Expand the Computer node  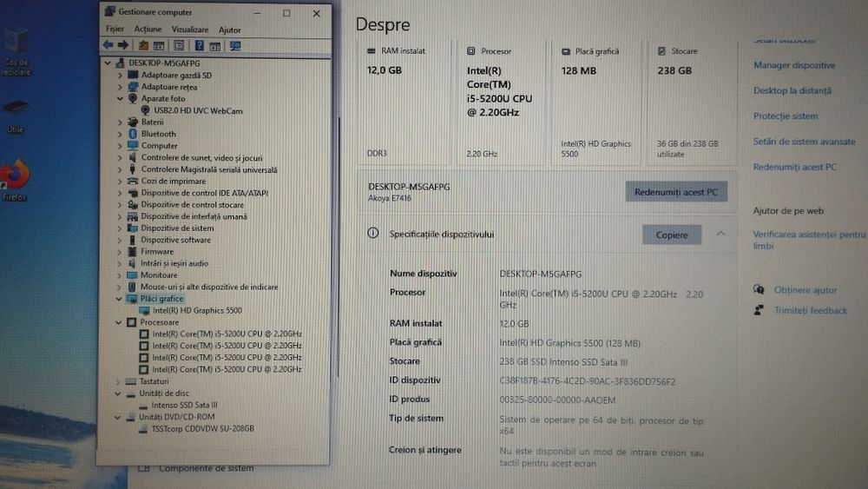pos(120,146)
